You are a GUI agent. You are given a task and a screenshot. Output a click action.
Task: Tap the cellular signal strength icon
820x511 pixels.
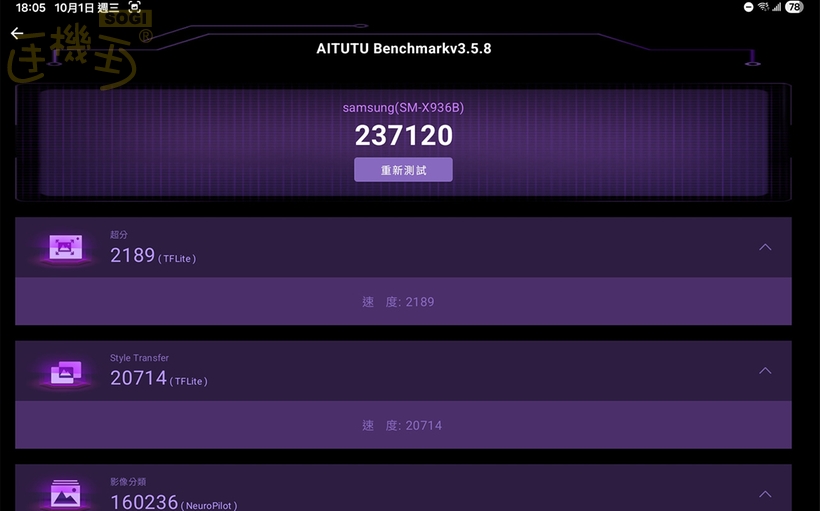tap(777, 7)
